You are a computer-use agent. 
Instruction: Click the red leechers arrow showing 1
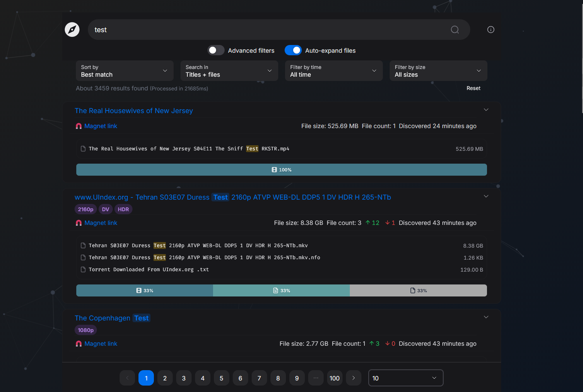[388, 223]
